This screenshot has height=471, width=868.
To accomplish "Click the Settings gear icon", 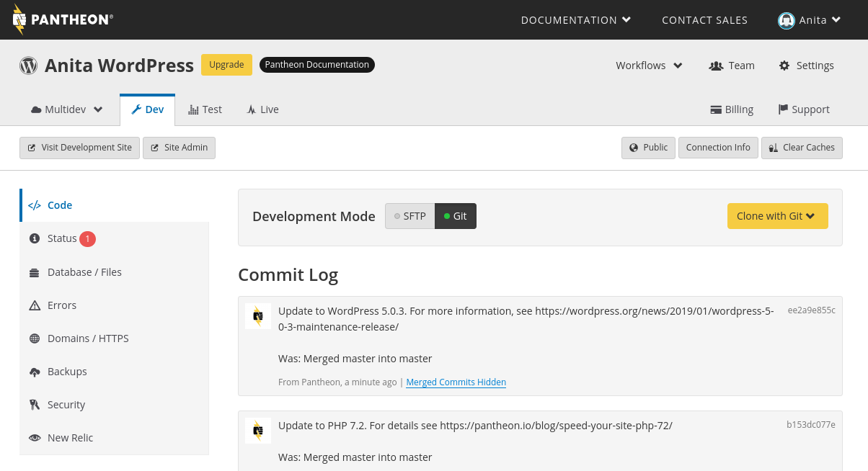I will click(784, 66).
